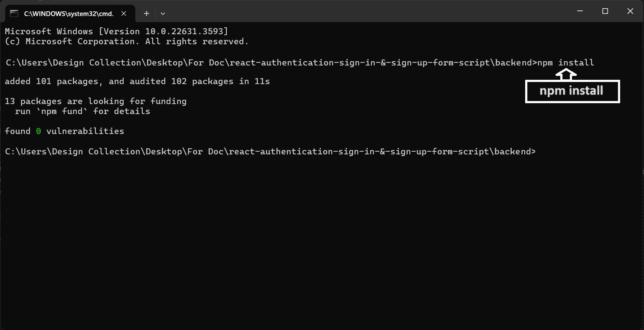Click the cmd icon on the terminal tab

point(14,13)
